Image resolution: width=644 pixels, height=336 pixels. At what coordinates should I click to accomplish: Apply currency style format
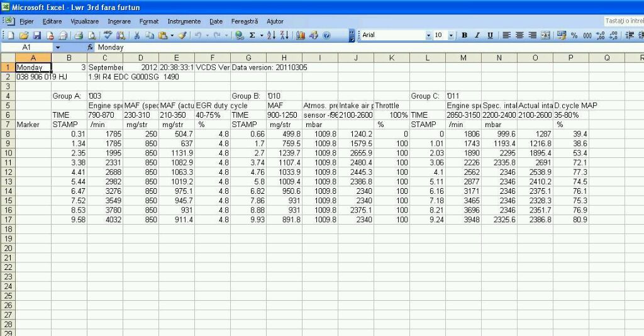562,35
